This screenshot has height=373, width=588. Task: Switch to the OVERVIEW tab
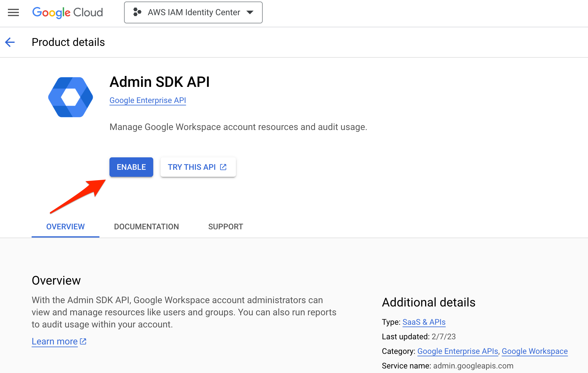[65, 227]
